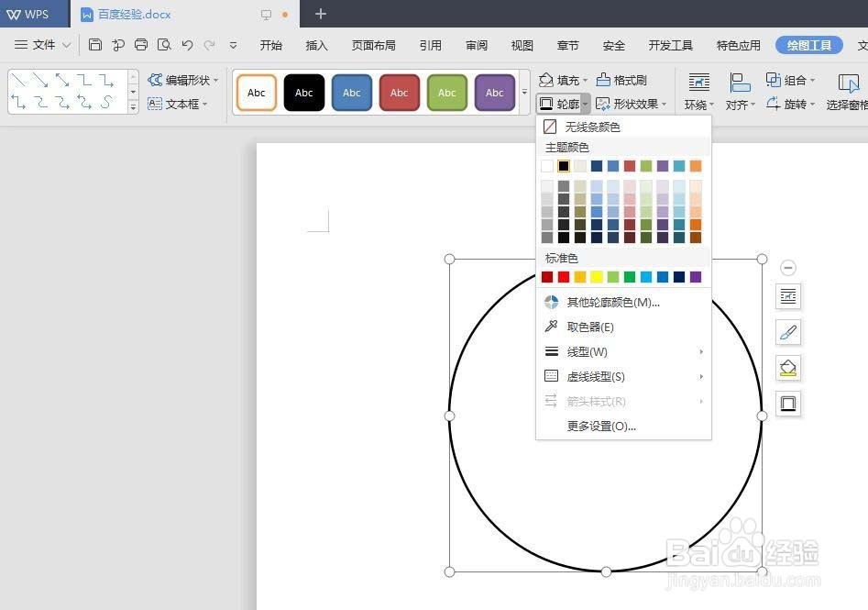Expand the Dash Style (虚线线型) submenu
Viewport: 868px width, 610px height.
coord(596,376)
